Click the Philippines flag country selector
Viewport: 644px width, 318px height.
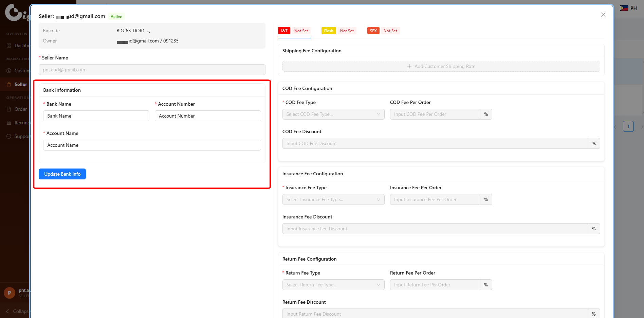[628, 8]
